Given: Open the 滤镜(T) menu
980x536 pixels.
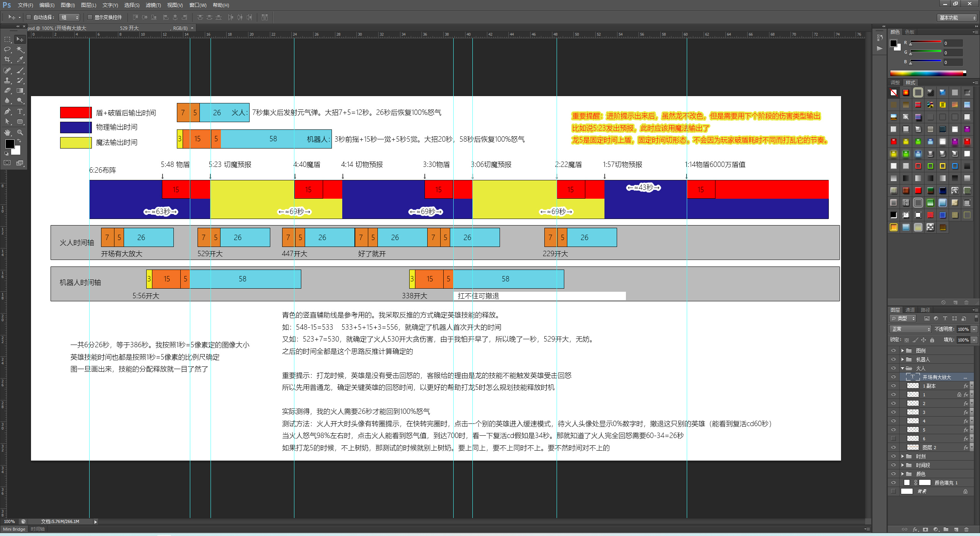Looking at the screenshot, I should pyautogui.click(x=153, y=5).
